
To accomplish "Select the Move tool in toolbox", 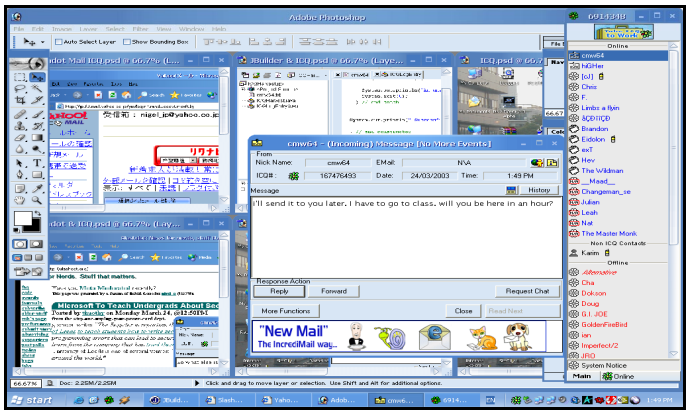I will [37, 77].
